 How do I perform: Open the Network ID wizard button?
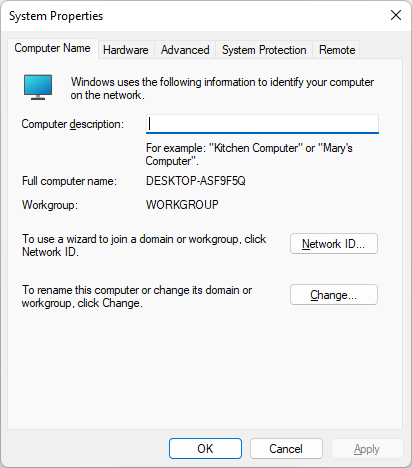334,244
